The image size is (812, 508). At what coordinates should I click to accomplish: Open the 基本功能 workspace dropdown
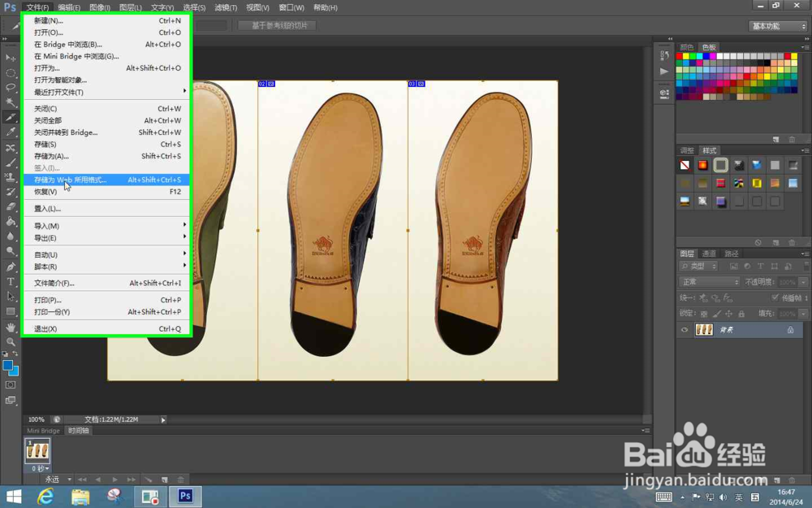coord(778,26)
